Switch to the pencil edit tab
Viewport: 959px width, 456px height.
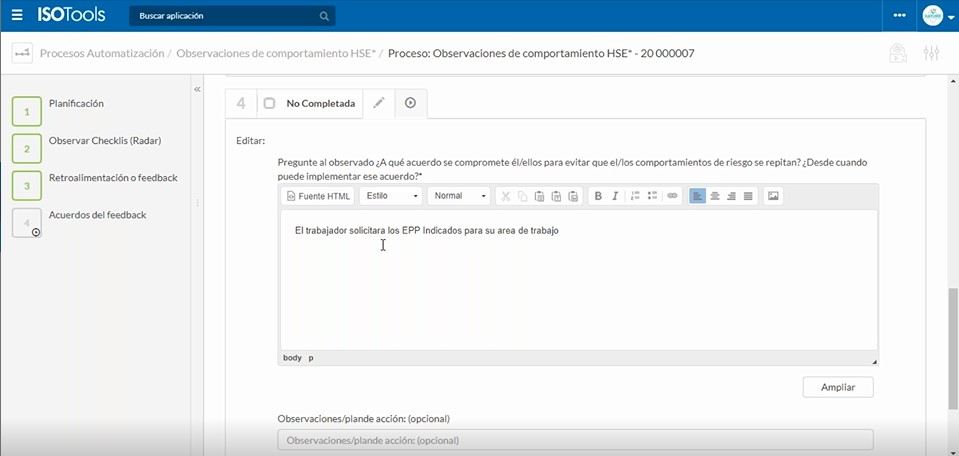[378, 103]
